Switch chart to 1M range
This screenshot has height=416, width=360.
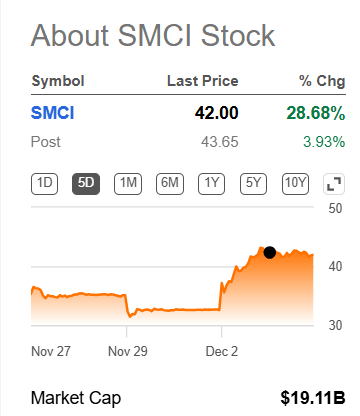128,184
